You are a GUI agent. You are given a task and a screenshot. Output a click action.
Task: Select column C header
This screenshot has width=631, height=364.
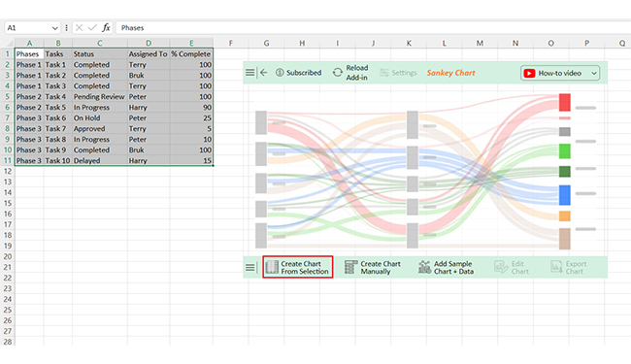pyautogui.click(x=100, y=43)
